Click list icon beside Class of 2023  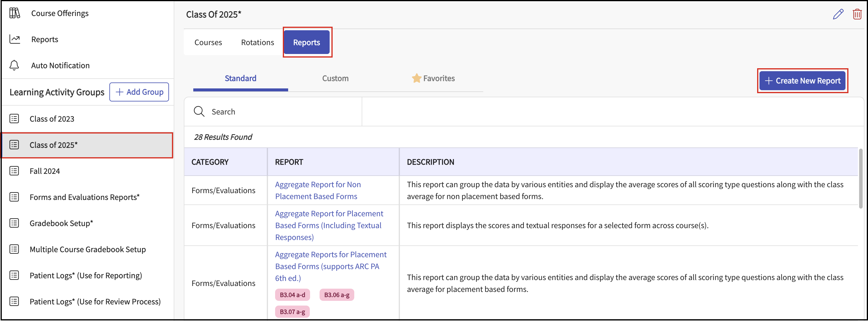pos(14,119)
